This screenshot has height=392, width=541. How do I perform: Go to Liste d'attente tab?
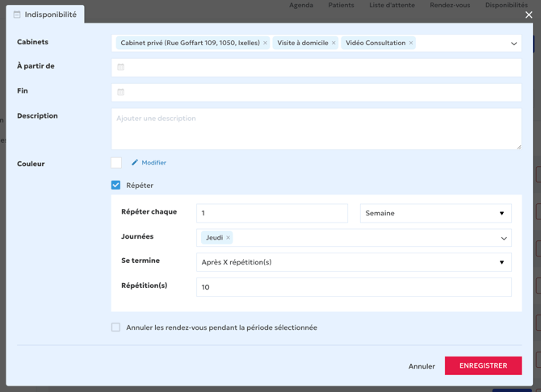pos(392,5)
